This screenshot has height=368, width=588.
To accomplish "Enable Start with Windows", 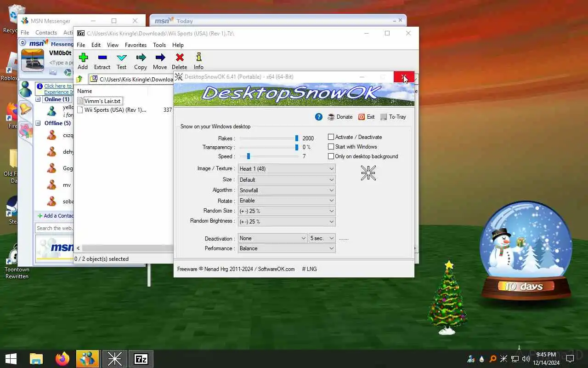I will click(x=331, y=147).
